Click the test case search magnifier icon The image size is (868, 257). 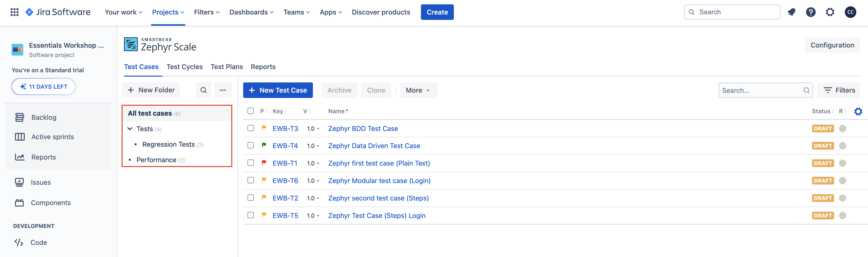(806, 90)
